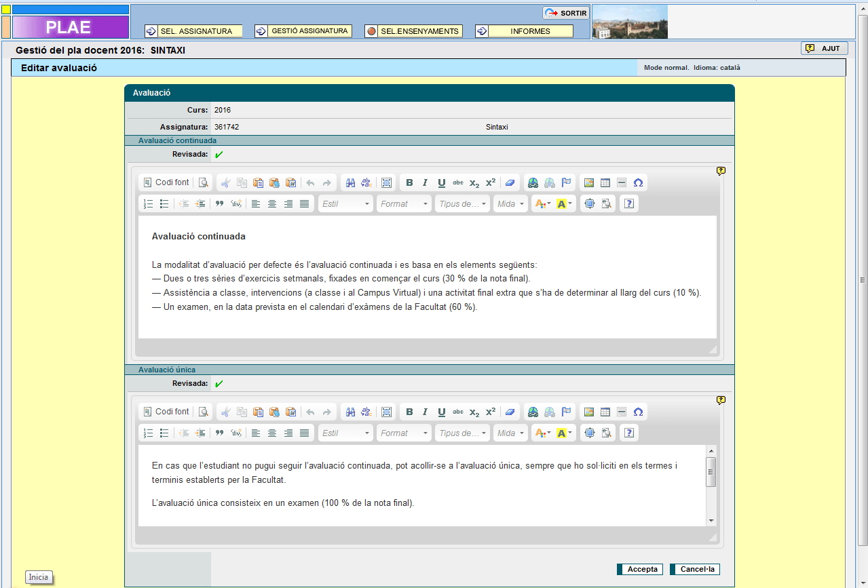This screenshot has width=868, height=588.
Task: Open text color picker in Avaluació continuada editor
Action: (543, 203)
